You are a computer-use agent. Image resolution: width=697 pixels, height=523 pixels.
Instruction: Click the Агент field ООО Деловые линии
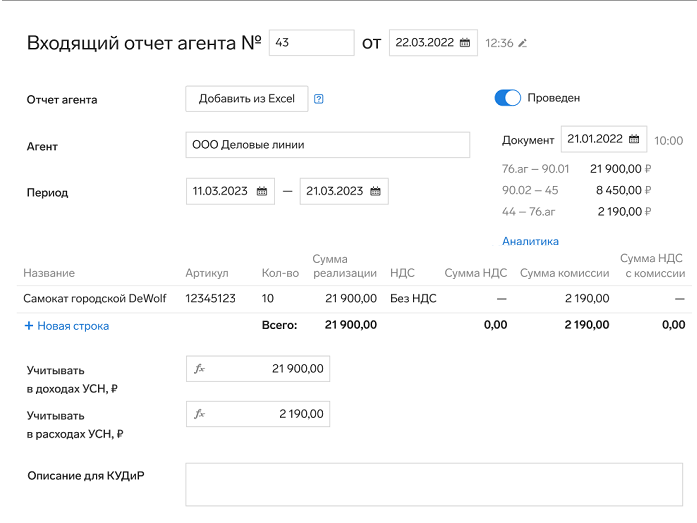pyautogui.click(x=327, y=145)
